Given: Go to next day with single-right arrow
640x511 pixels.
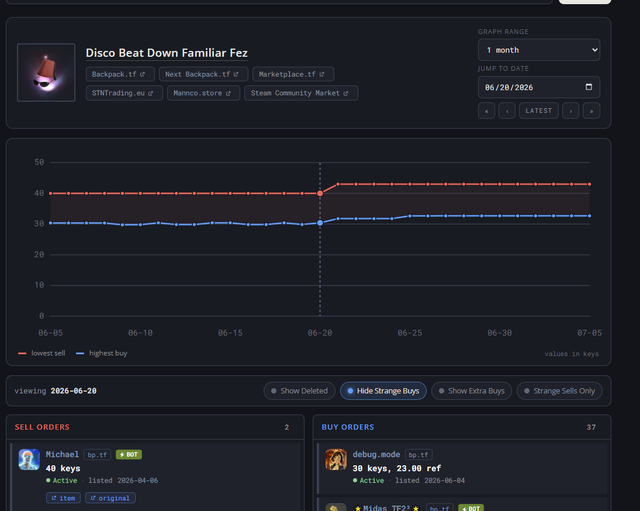Looking at the screenshot, I should click(571, 111).
